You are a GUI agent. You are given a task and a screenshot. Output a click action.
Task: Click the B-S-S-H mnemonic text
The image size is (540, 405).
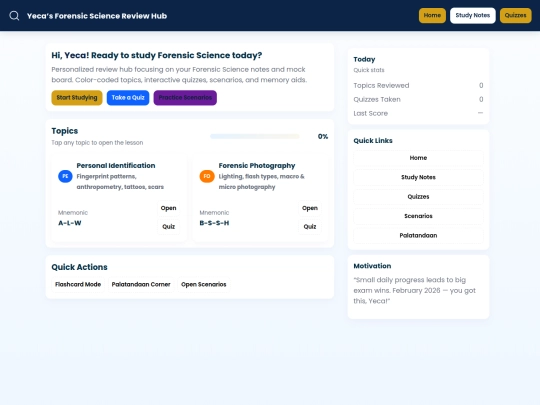[214, 223]
